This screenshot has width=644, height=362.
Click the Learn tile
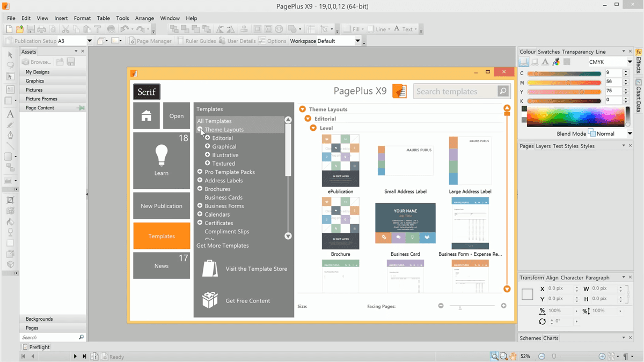[162, 160]
